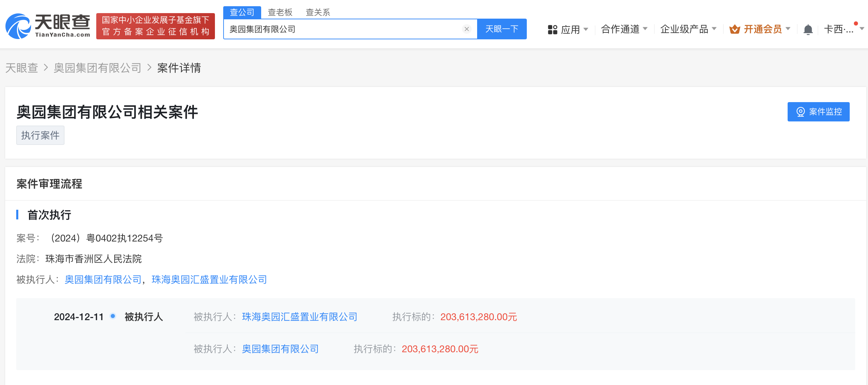
Task: Click the 2024-12-11 timeline dot
Action: point(113,316)
